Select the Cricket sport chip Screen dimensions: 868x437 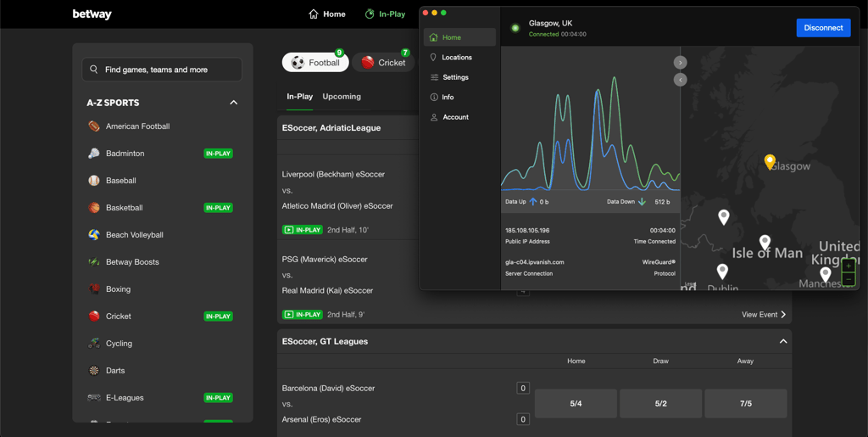(x=384, y=63)
